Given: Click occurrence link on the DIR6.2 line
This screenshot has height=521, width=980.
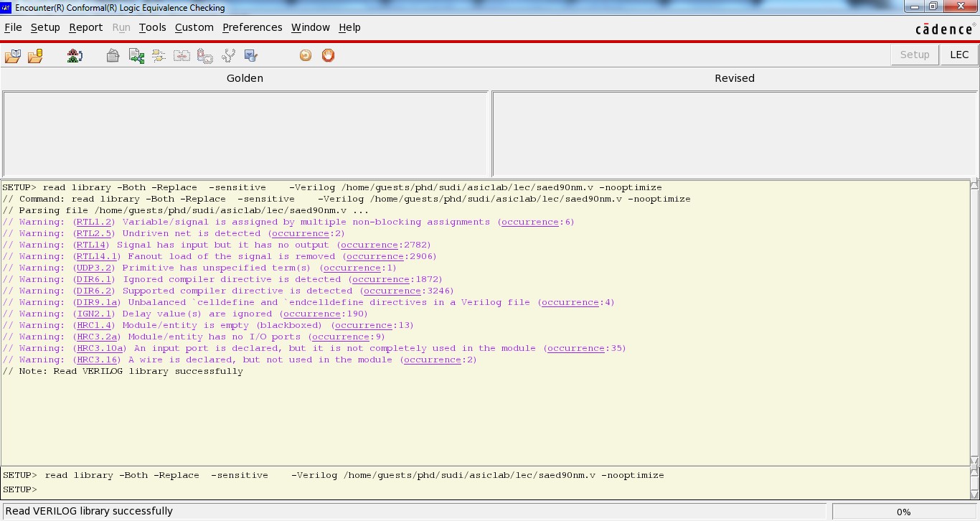Looking at the screenshot, I should pos(392,291).
